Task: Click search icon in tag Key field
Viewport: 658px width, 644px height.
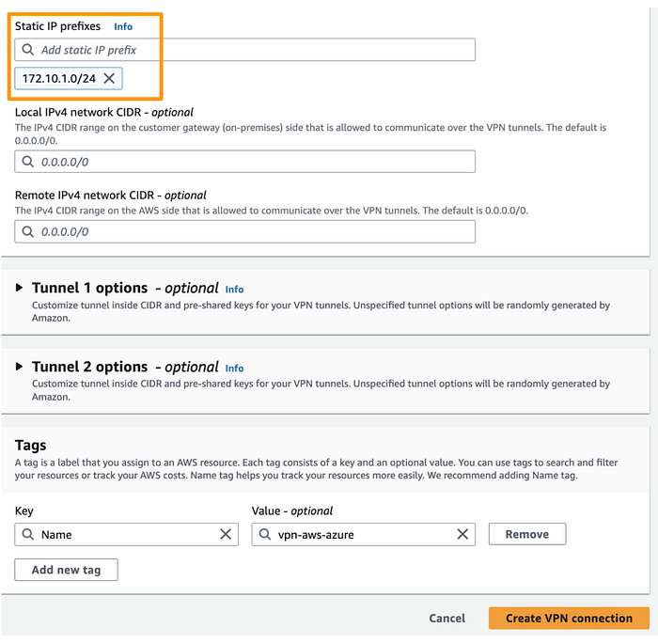Action: coord(27,534)
